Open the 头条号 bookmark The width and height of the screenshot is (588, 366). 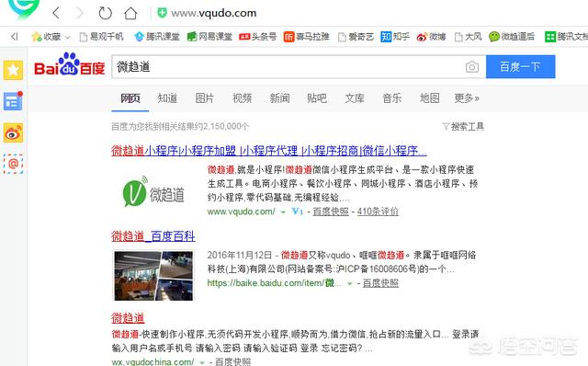257,37
